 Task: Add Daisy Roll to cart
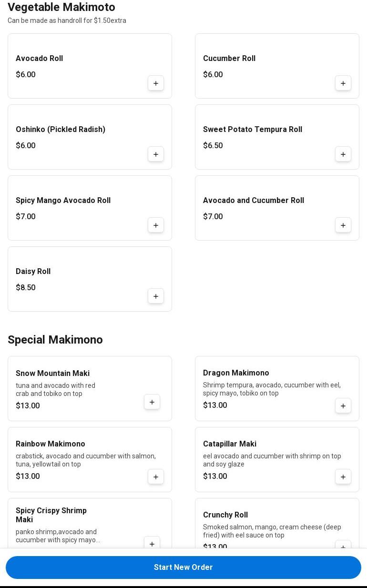point(156,296)
